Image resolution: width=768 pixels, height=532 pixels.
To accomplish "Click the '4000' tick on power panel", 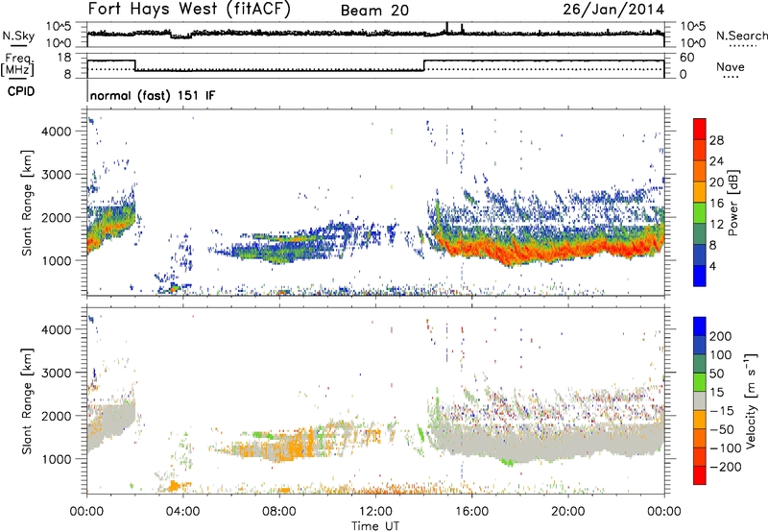I will (57, 131).
